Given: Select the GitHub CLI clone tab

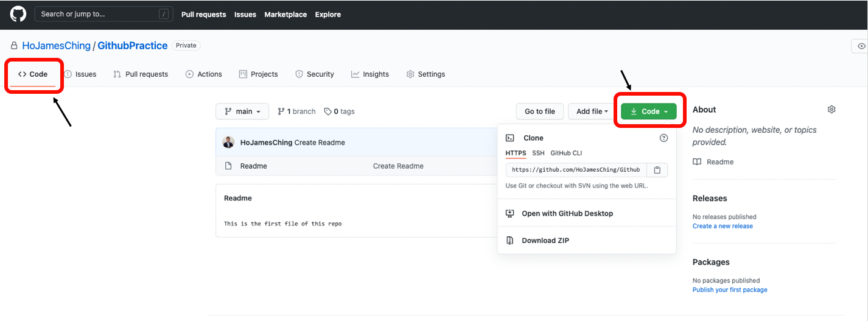Looking at the screenshot, I should point(566,153).
